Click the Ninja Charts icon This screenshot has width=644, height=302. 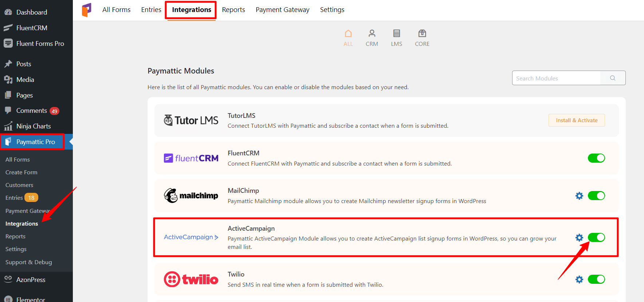click(8, 126)
